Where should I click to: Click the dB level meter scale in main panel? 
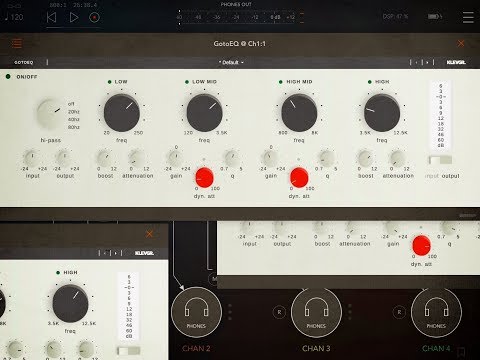(440, 115)
